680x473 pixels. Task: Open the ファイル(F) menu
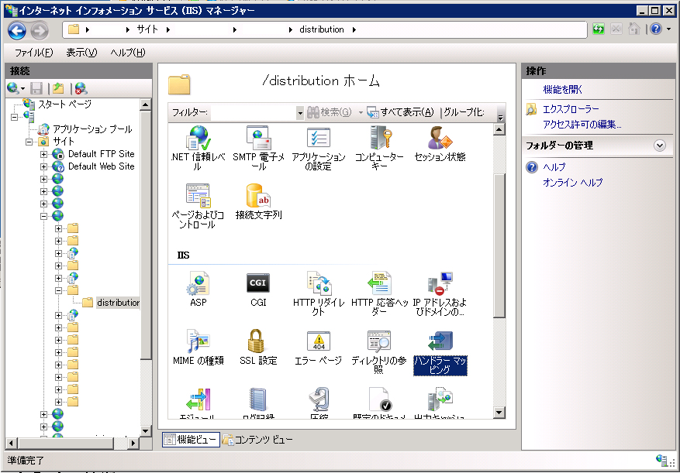coord(33,53)
